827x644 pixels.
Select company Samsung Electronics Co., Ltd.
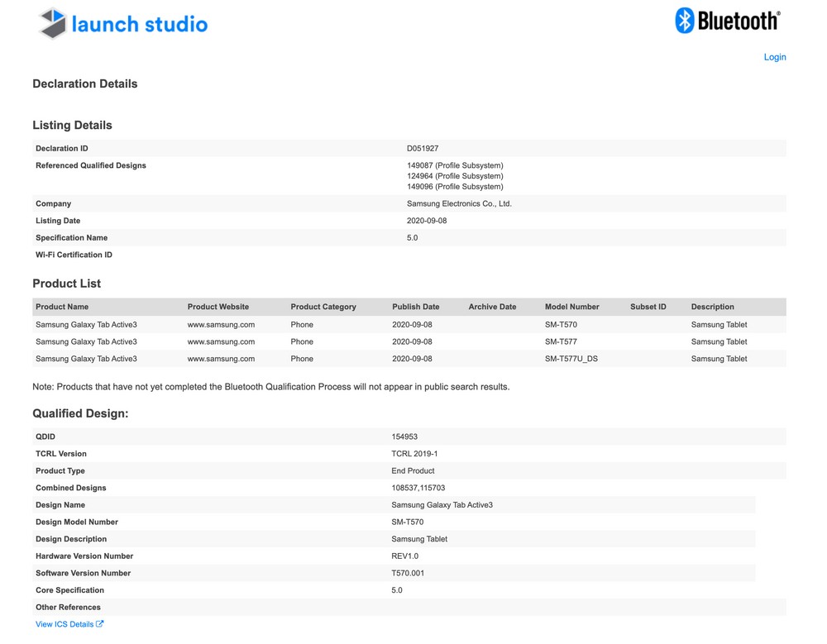click(459, 203)
